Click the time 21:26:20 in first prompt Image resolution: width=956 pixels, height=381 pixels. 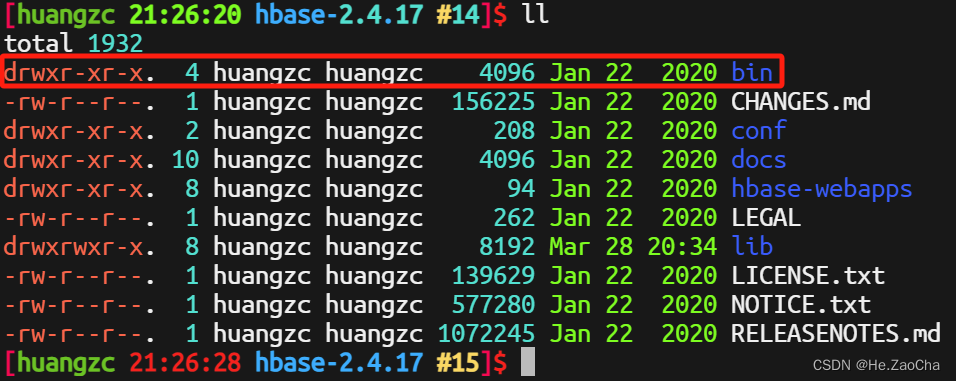pyautogui.click(x=184, y=15)
